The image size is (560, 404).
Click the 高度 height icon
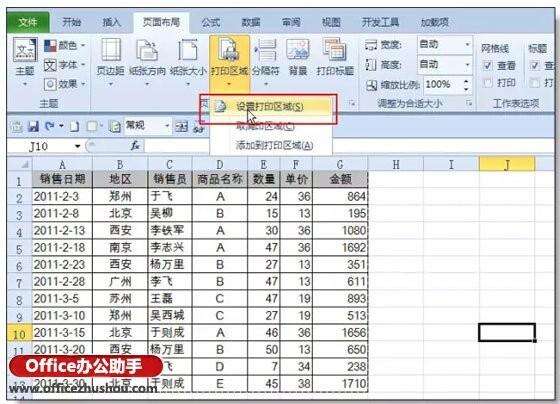click(371, 65)
